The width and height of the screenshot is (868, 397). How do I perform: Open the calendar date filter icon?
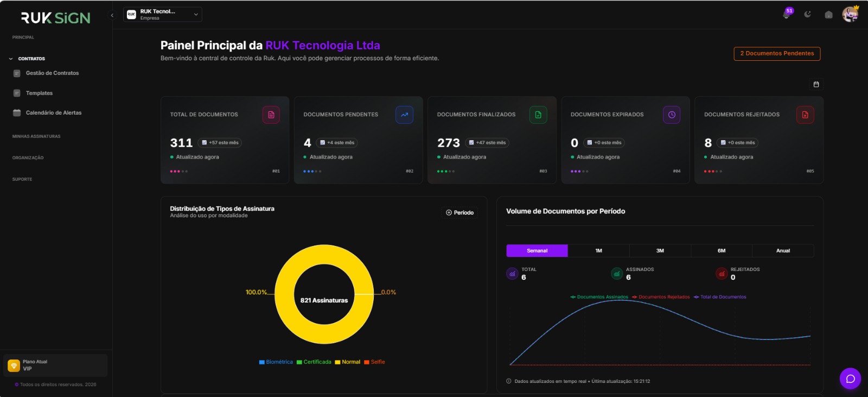point(816,84)
